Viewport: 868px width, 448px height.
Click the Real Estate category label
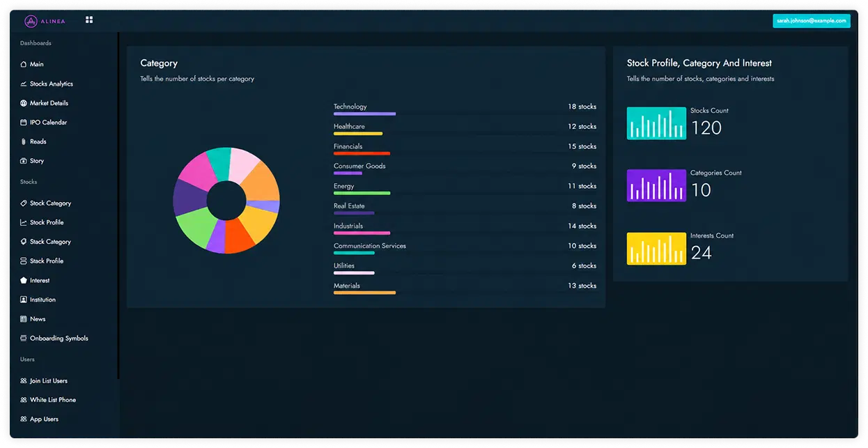(x=349, y=206)
